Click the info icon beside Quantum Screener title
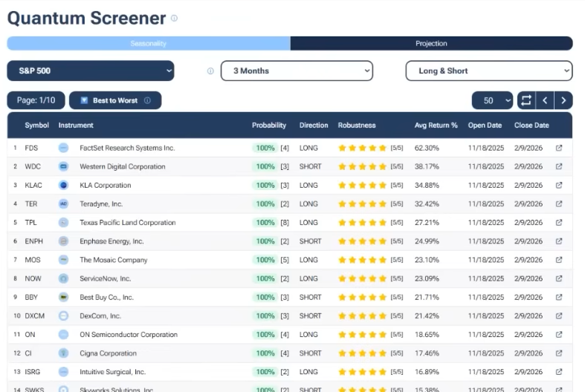585x392 pixels. pyautogui.click(x=174, y=19)
